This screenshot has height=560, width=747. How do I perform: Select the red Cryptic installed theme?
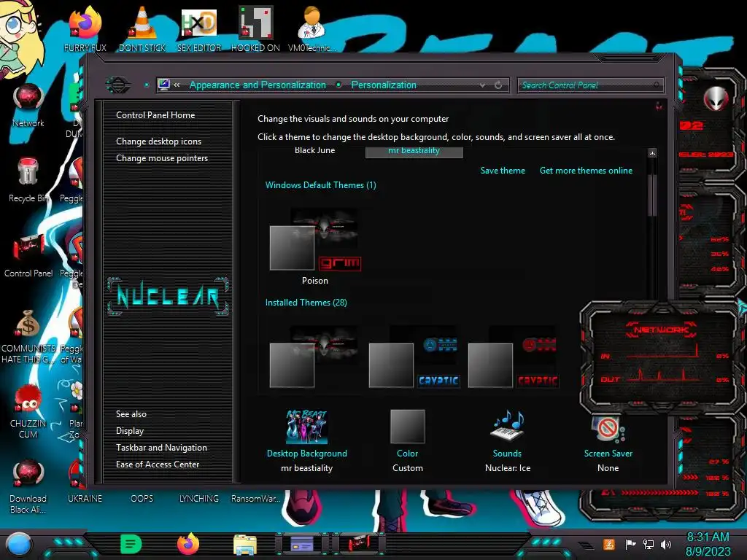click(x=513, y=357)
